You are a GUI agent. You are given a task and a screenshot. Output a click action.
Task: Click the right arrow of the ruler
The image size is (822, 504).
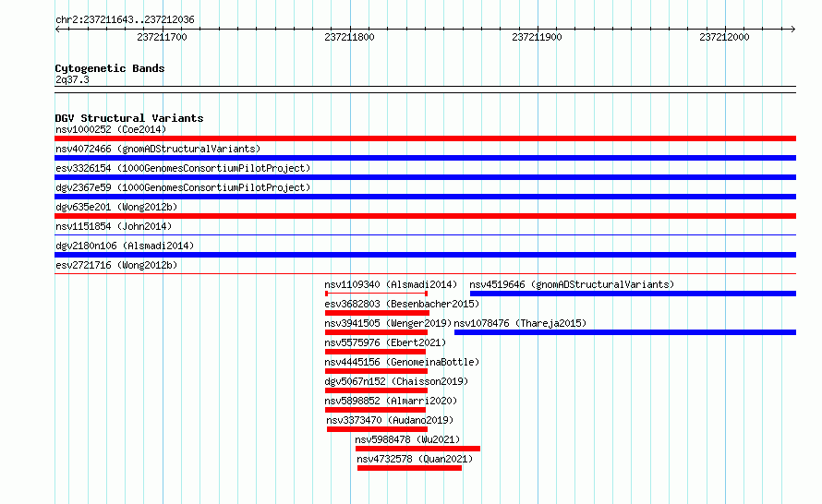(793, 30)
